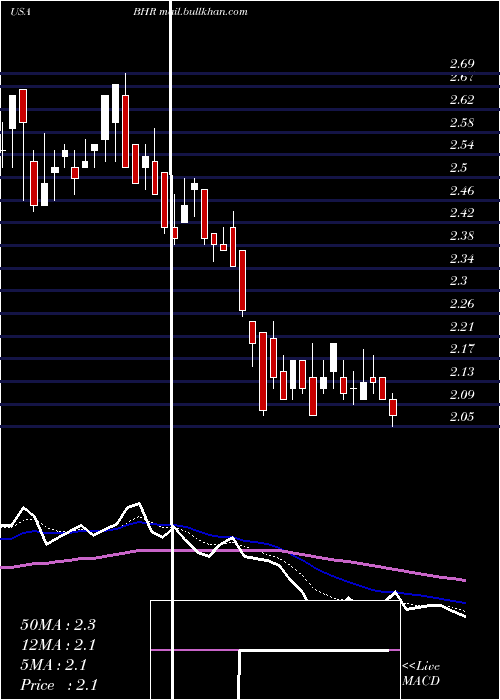Viewport: 500px width, 700px height.
Task: Click the last red candlestick near 2.05
Action: click(x=393, y=408)
